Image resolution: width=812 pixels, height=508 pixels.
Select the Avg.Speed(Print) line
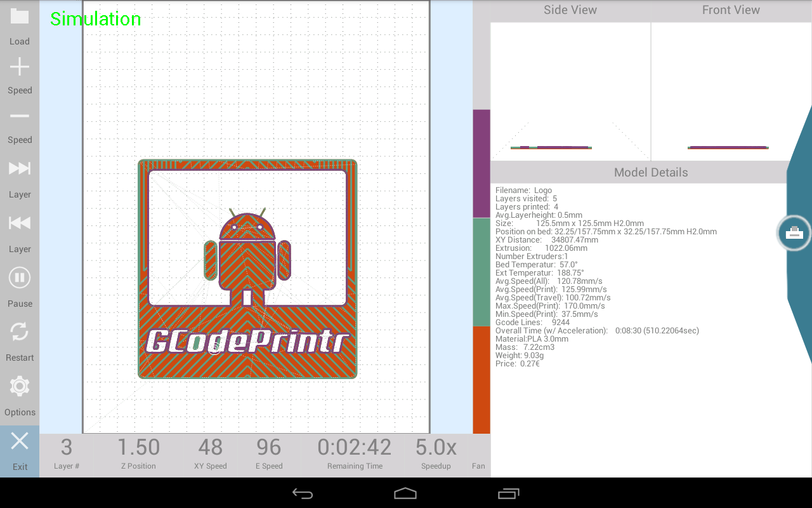coord(551,289)
